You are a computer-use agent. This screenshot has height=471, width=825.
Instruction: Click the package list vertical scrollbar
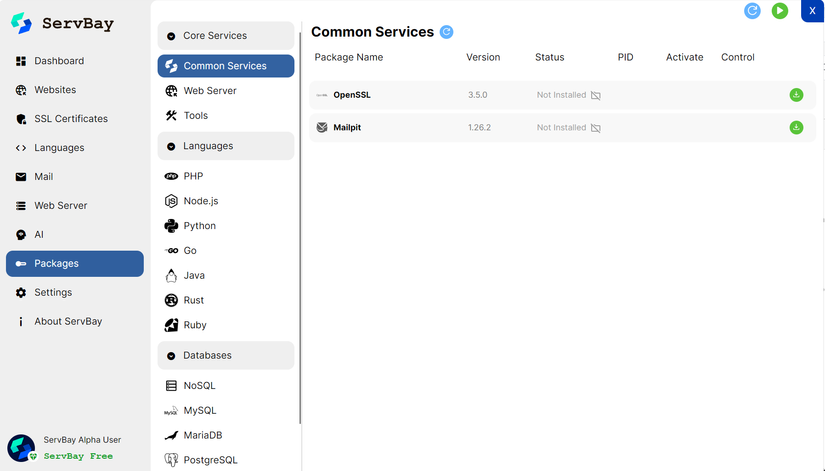[300, 226]
